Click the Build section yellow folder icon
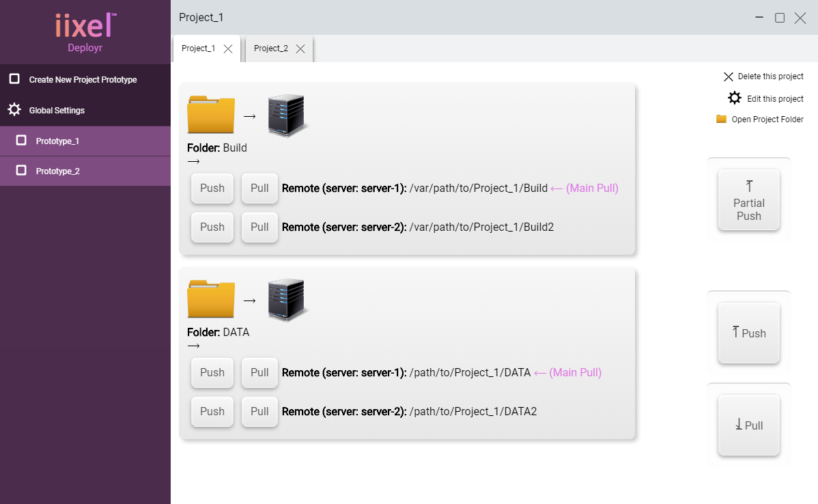Screen dimensions: 818x504 tap(211, 115)
